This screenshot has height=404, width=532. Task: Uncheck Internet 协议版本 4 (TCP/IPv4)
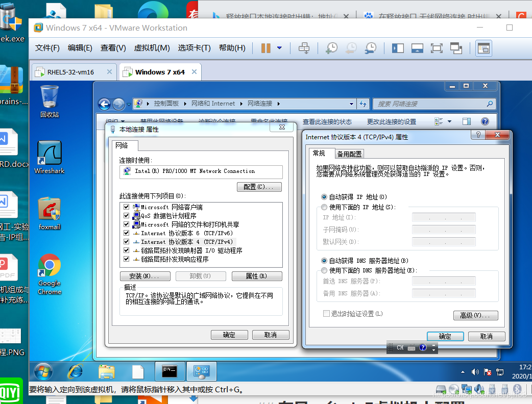(127, 242)
